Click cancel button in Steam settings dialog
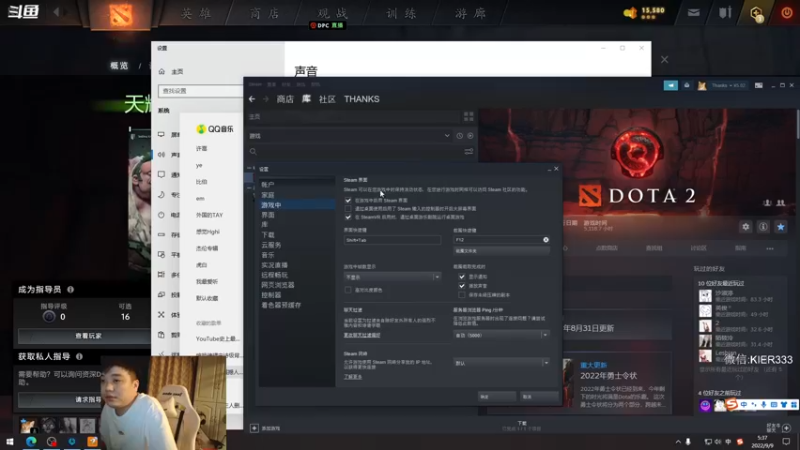The height and width of the screenshot is (450, 800). (539, 396)
